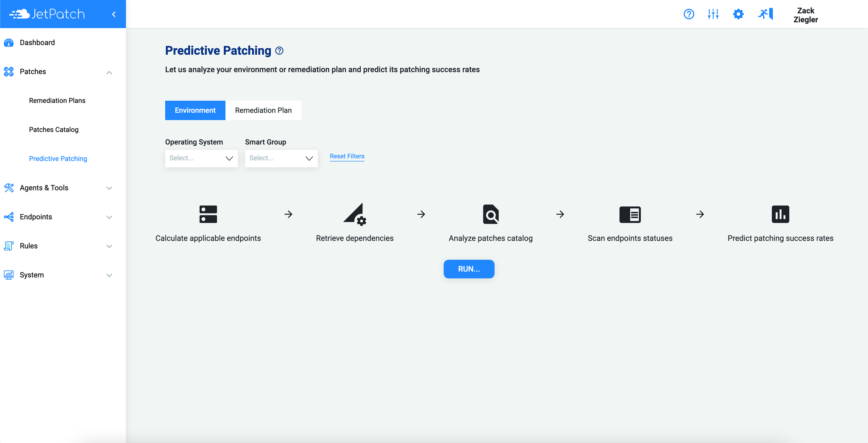868x443 pixels.
Task: Click the Patches sidebar icon
Action: tap(8, 72)
